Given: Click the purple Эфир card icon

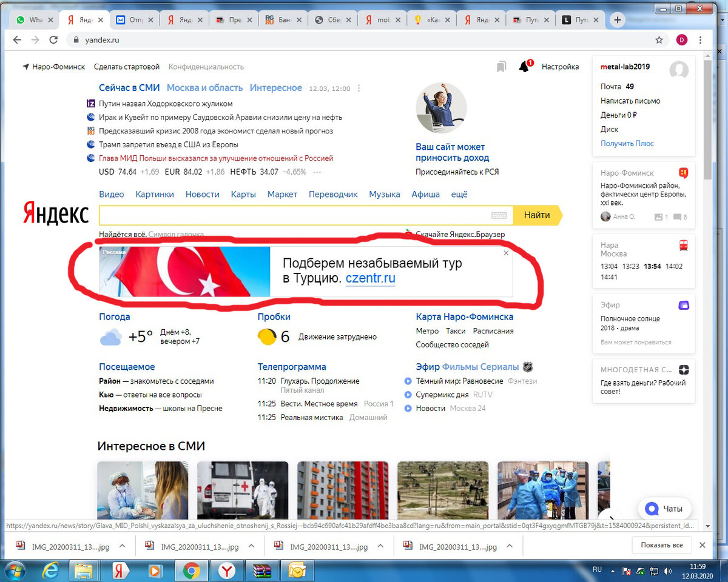Looking at the screenshot, I should (684, 305).
